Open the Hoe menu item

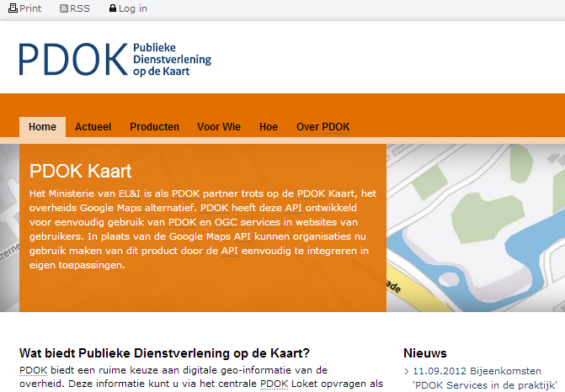coord(269,127)
